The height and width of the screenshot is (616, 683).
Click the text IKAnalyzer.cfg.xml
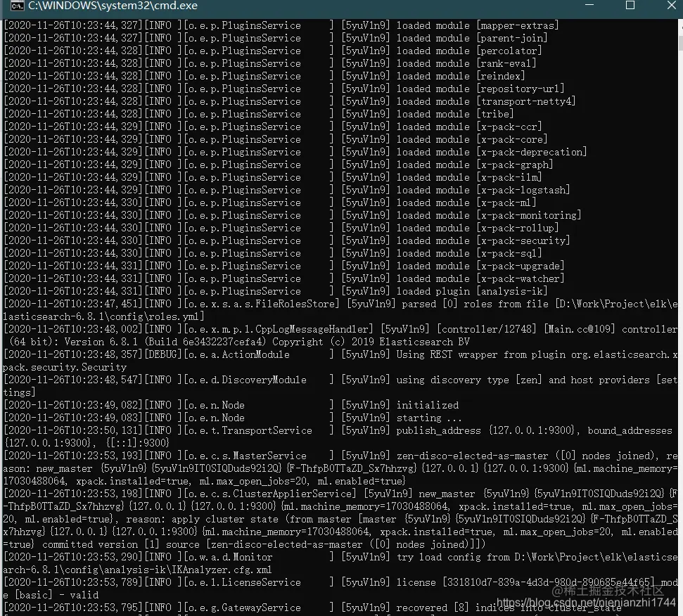pos(222,570)
